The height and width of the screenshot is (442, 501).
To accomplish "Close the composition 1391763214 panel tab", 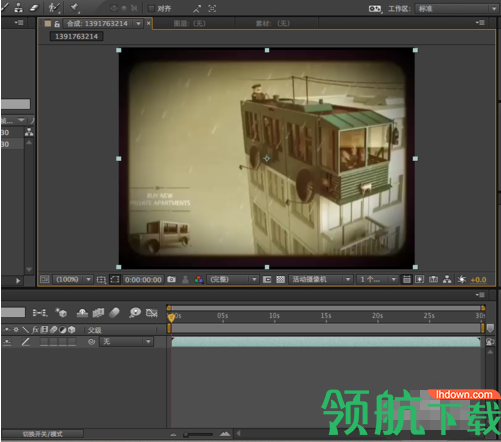I will [x=149, y=24].
